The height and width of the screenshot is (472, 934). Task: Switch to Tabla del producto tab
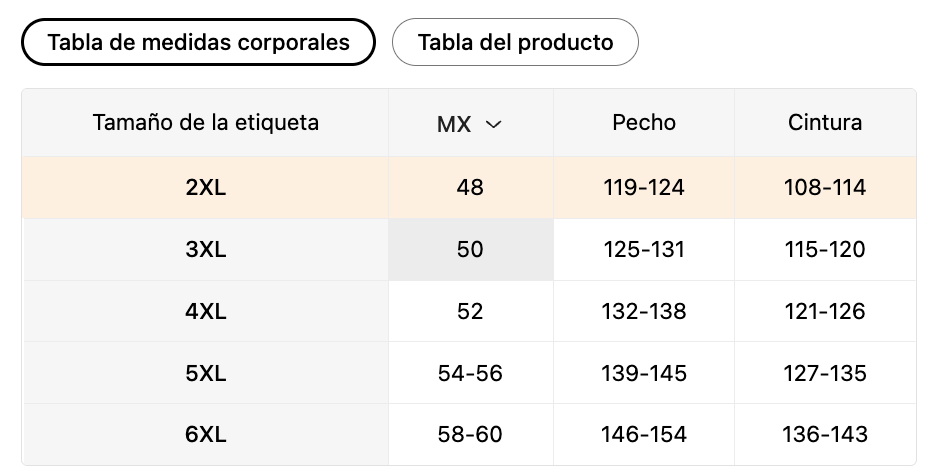point(515,42)
